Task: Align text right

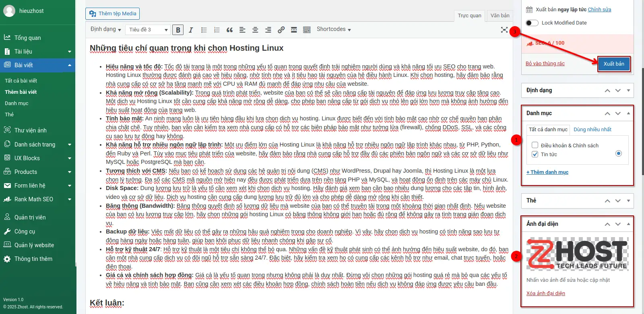Action: 268,30
